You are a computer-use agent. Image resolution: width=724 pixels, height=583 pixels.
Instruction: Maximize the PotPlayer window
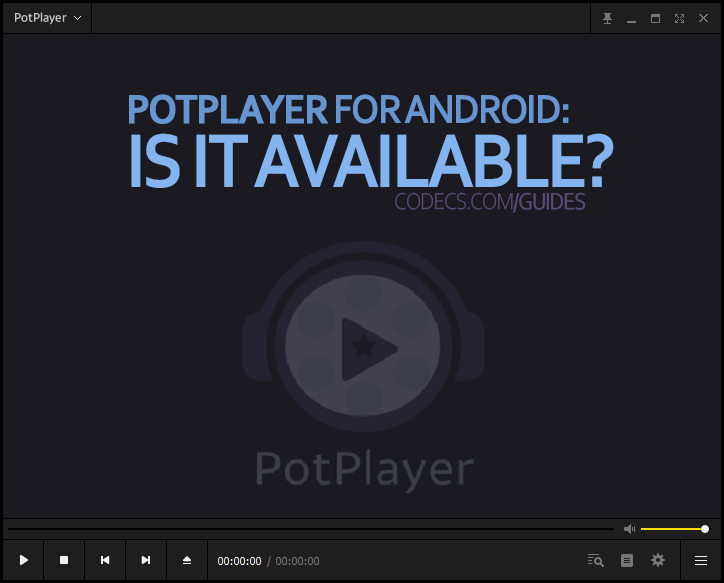pos(655,18)
